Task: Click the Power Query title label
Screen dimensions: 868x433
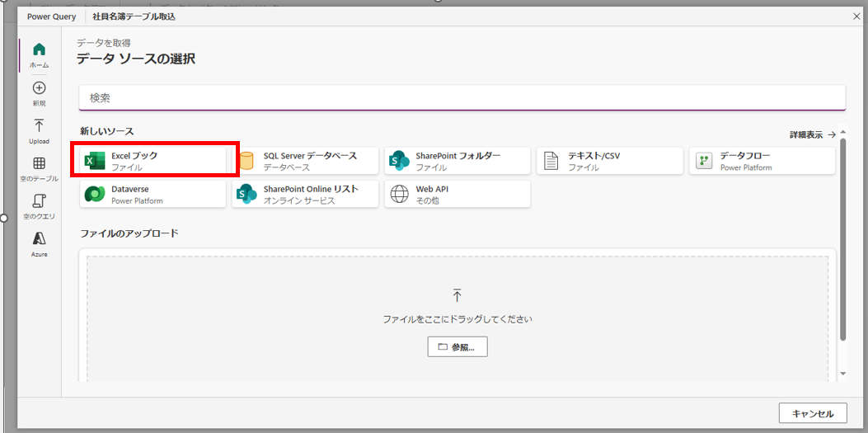Action: pyautogui.click(x=51, y=16)
